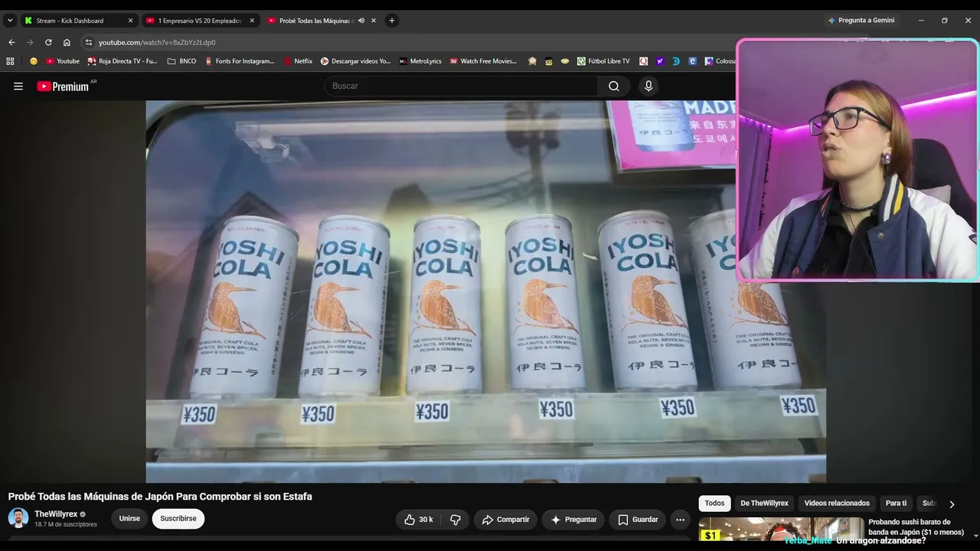Viewport: 980px width, 551px height.
Task: Reload the current page
Action: [x=48, y=42]
